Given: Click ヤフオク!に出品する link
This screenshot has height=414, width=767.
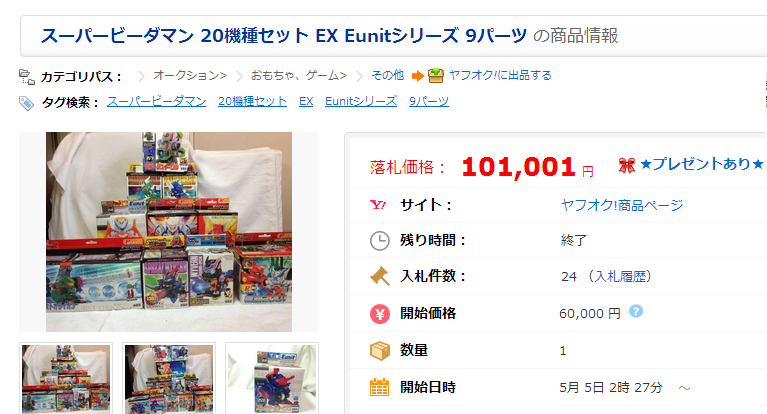Looking at the screenshot, I should [x=500, y=75].
